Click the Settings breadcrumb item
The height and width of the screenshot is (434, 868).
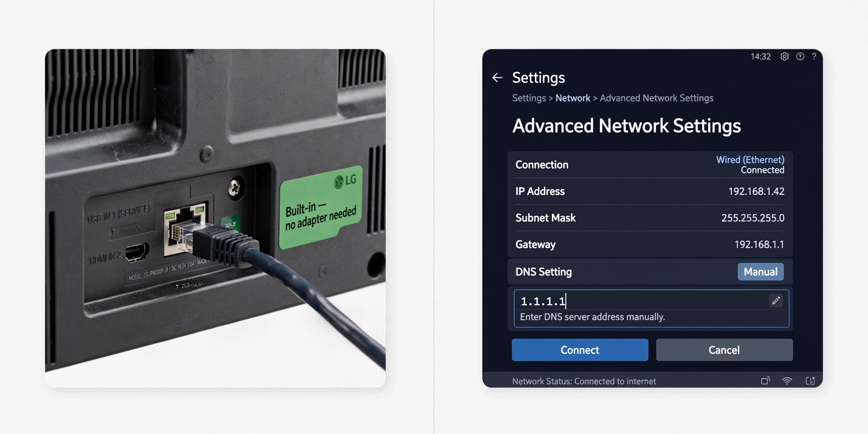coord(529,98)
